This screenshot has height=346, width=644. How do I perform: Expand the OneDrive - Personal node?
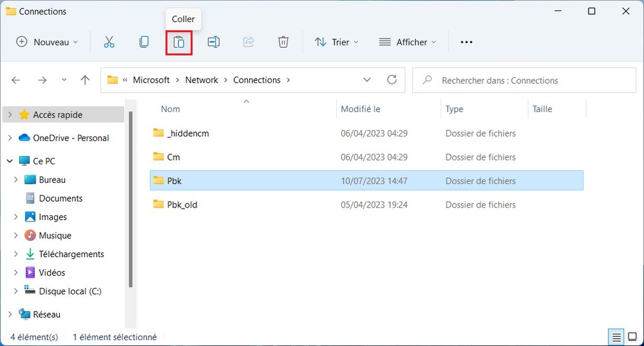[x=10, y=138]
